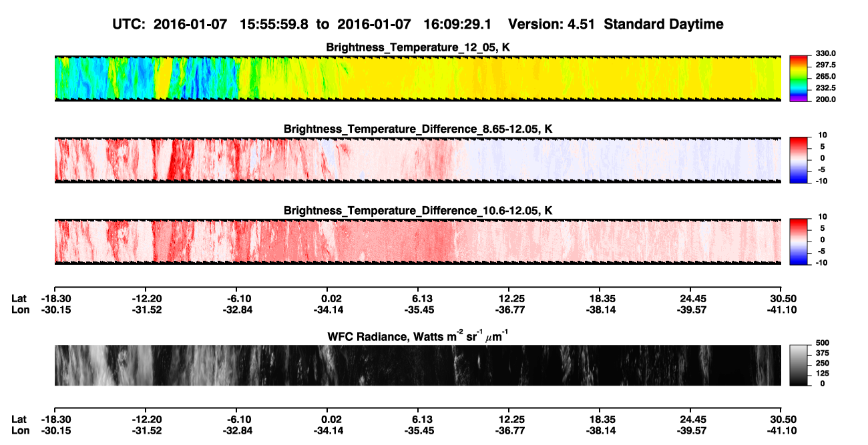Image resolution: width=868 pixels, height=445 pixels.
Task: Click the 10 label on 8.65-12.05 colorbar
Action: [x=824, y=135]
